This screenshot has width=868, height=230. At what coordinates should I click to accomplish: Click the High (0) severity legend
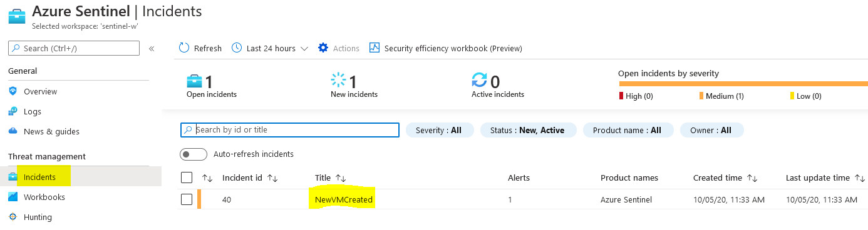tap(636, 96)
